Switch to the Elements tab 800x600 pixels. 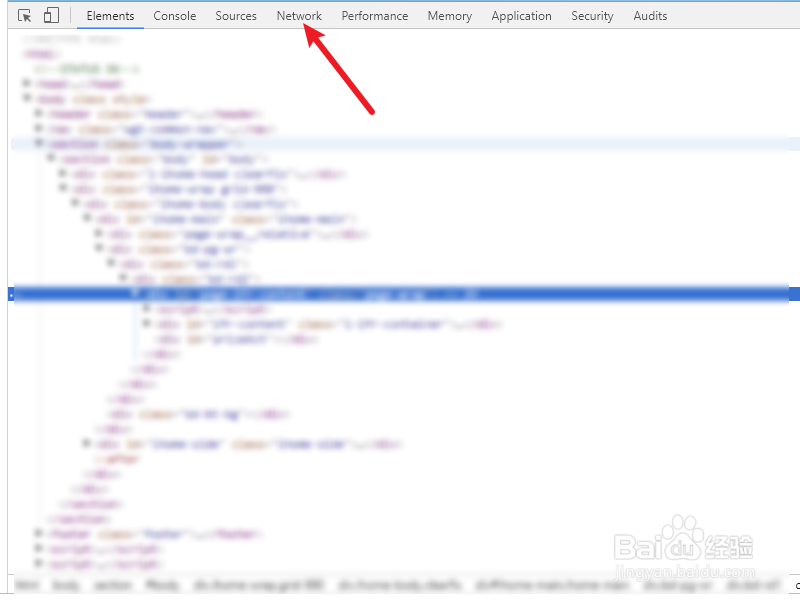pos(110,16)
